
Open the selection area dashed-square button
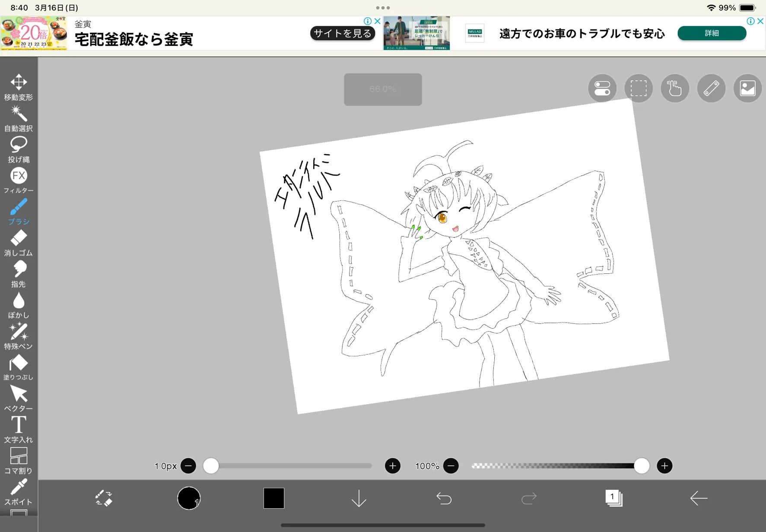point(639,89)
